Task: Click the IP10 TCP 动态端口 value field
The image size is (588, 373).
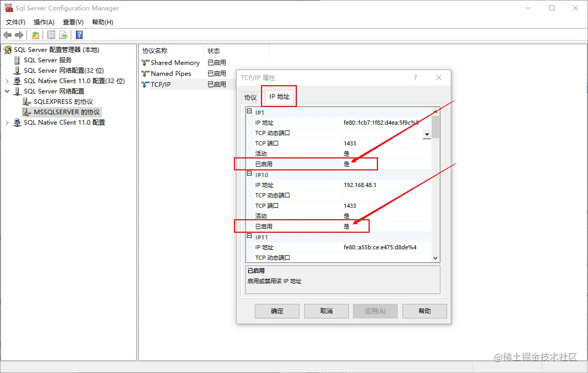Action: click(x=386, y=195)
